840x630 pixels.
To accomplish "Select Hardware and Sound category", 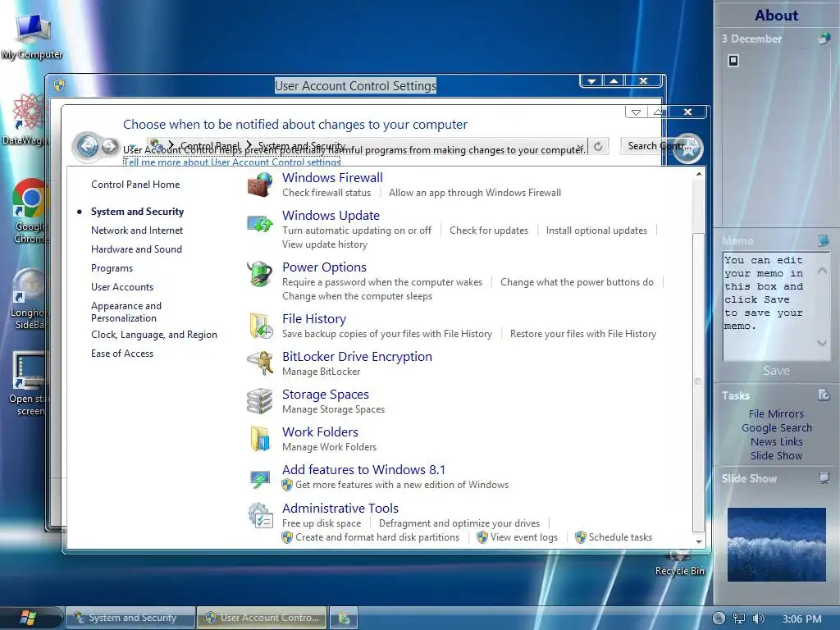I will [x=136, y=249].
